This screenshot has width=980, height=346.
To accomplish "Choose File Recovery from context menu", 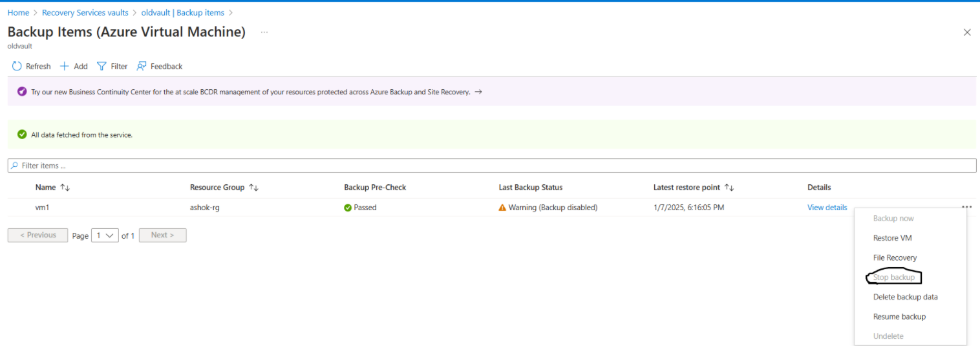I will click(895, 257).
